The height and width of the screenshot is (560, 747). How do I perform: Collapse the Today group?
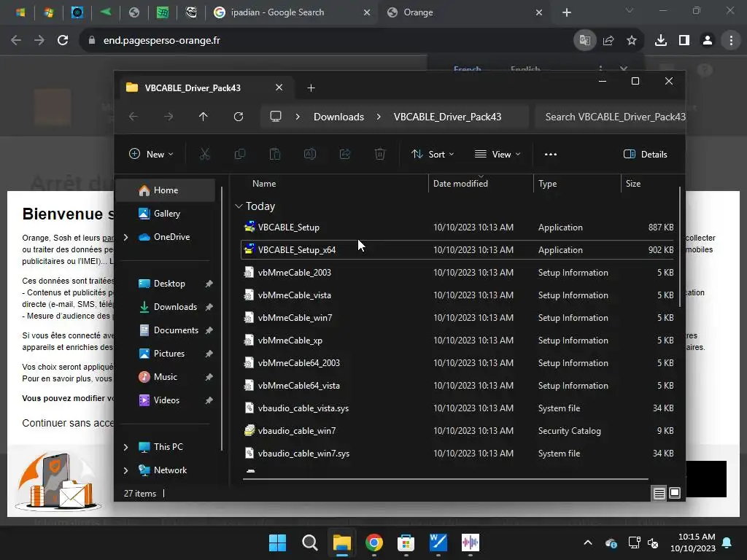coord(239,206)
